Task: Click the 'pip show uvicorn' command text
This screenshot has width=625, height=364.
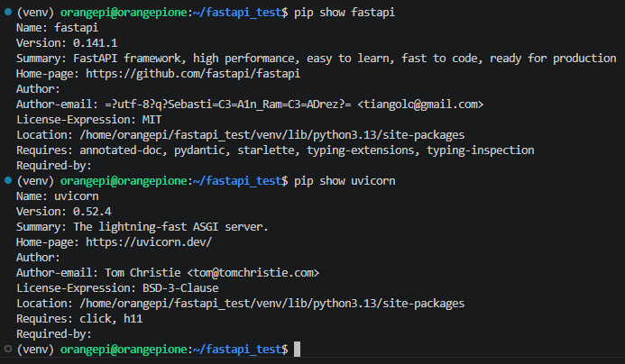Action: [x=345, y=181]
